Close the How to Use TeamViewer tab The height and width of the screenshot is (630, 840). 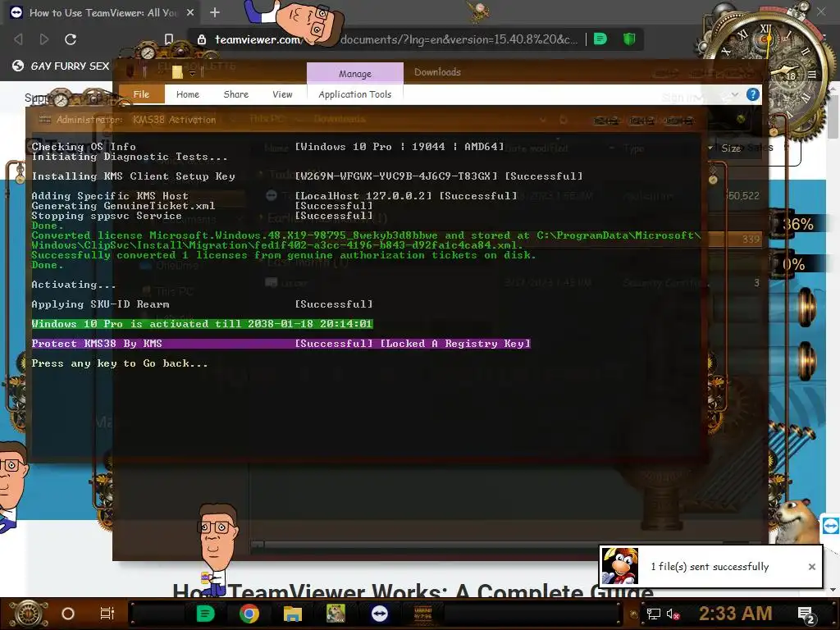190,12
